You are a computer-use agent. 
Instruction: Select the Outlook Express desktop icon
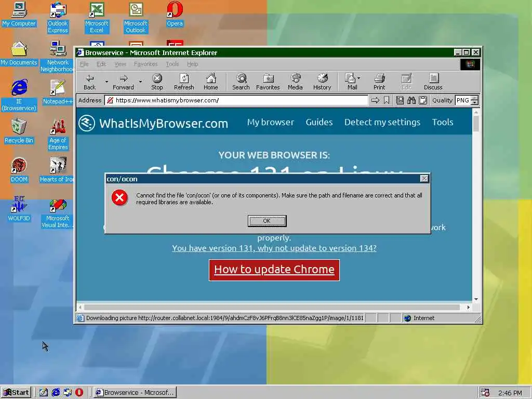pos(58,18)
